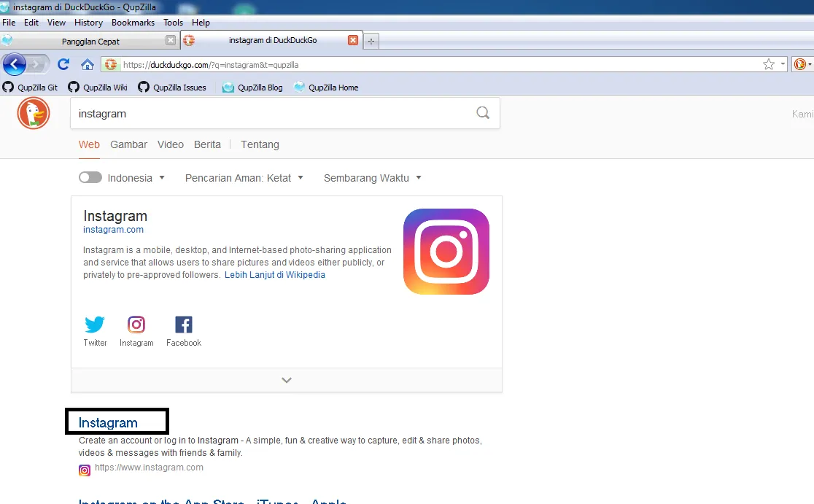Bookmark this page with the star icon
814x504 pixels.
[769, 64]
